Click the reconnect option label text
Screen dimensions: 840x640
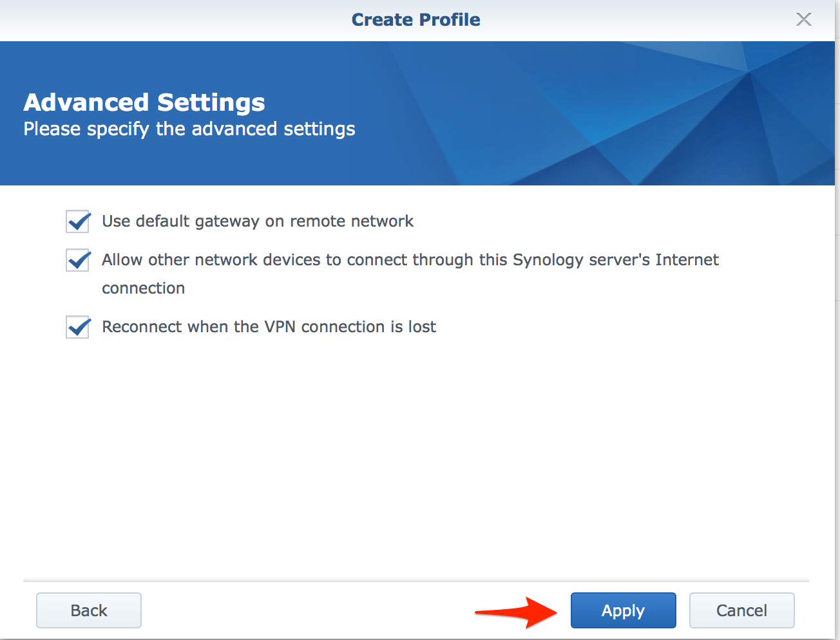tap(269, 326)
